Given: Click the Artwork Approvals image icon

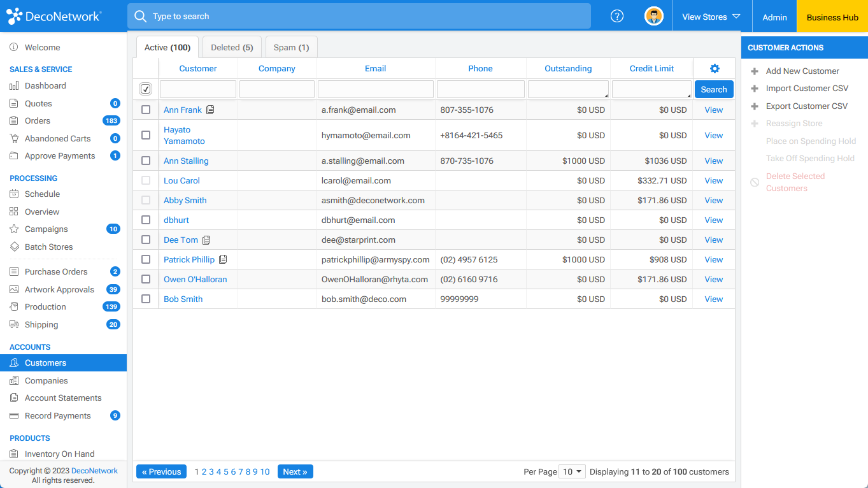Looking at the screenshot, I should pos(14,289).
